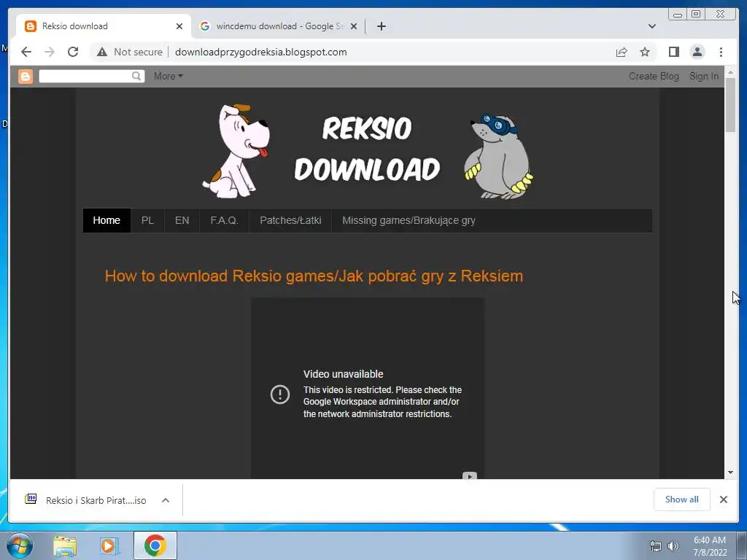Screen dimensions: 747x560
Task: Click the address bar URL
Action: point(261,52)
